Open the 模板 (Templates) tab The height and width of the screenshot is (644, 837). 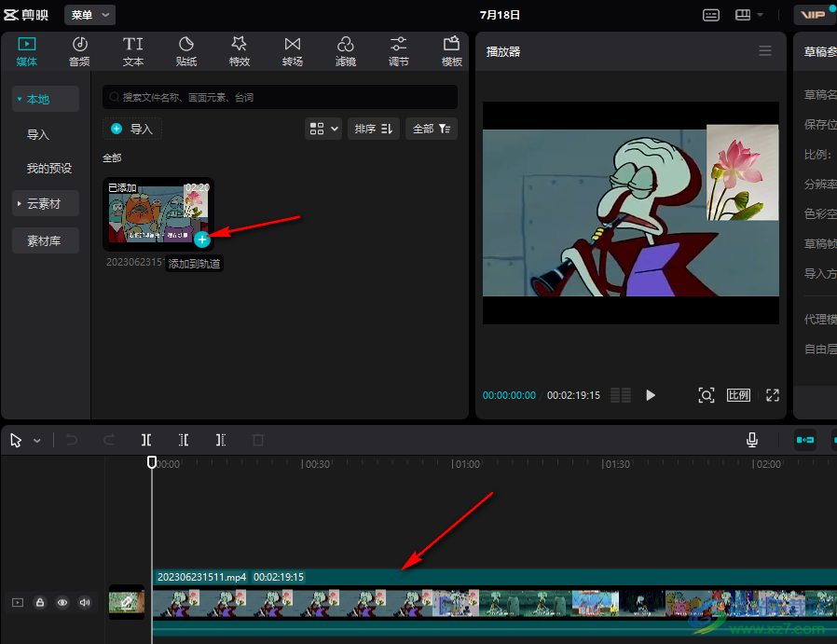(x=452, y=52)
